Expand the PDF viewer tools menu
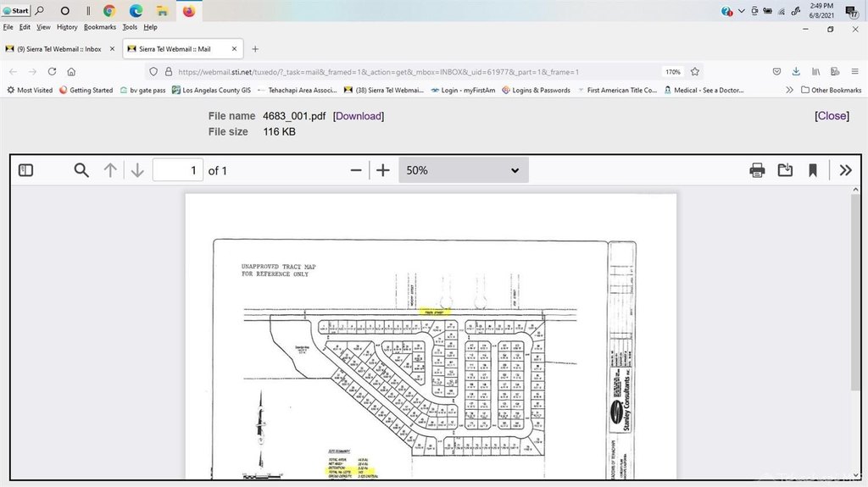The image size is (868, 487). 845,170
